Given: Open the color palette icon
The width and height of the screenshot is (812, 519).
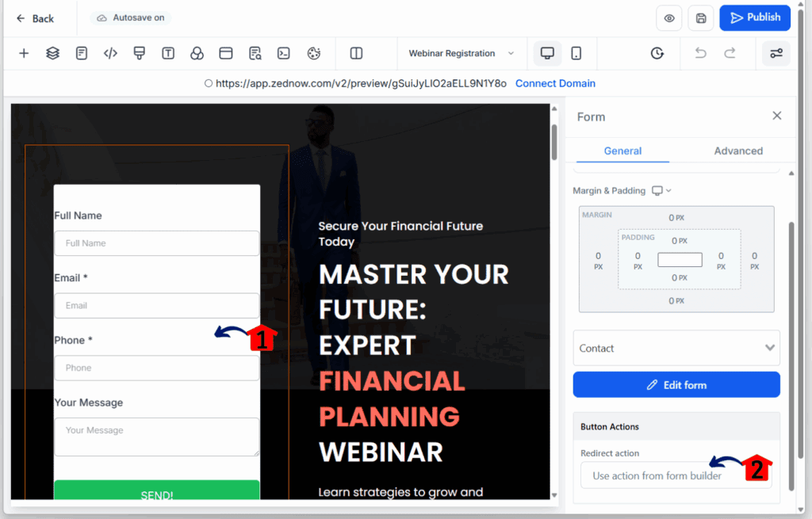Looking at the screenshot, I should (314, 53).
